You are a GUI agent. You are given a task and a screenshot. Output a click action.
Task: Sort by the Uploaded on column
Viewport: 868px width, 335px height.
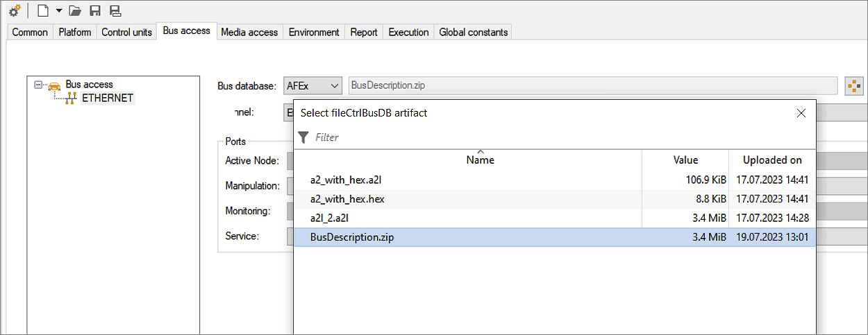(772, 160)
